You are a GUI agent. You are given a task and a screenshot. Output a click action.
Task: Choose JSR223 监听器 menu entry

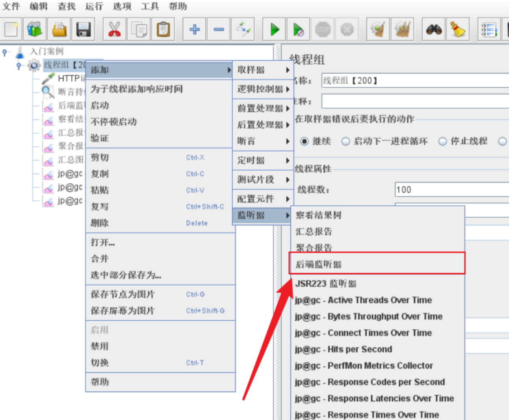377,284
